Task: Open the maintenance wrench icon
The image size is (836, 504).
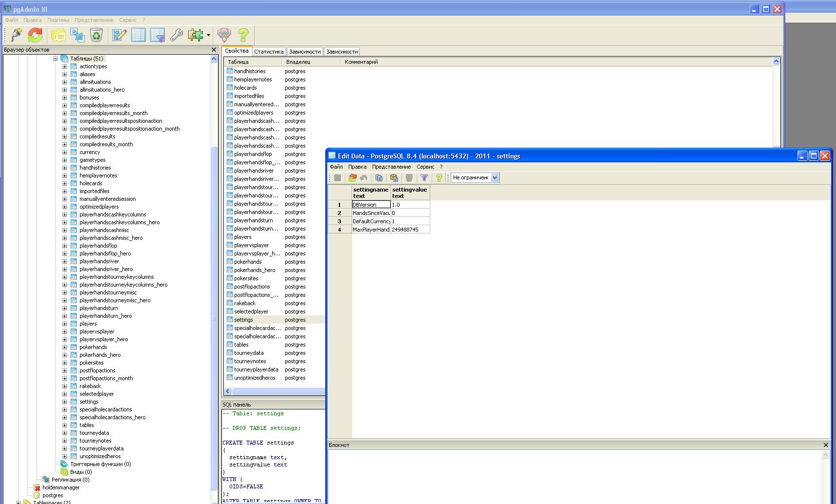Action: click(176, 35)
